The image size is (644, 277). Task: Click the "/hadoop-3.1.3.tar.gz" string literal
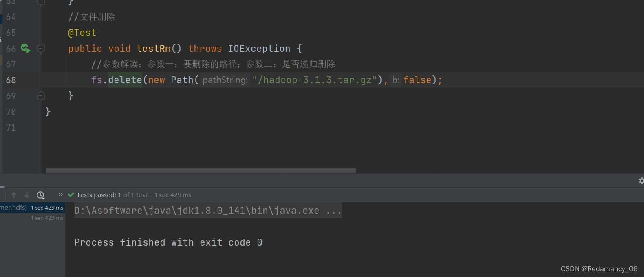coord(315,80)
